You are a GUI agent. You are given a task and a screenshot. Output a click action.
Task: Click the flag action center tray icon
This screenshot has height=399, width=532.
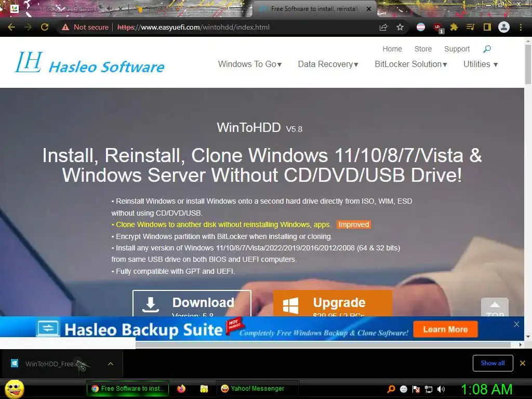(x=416, y=389)
